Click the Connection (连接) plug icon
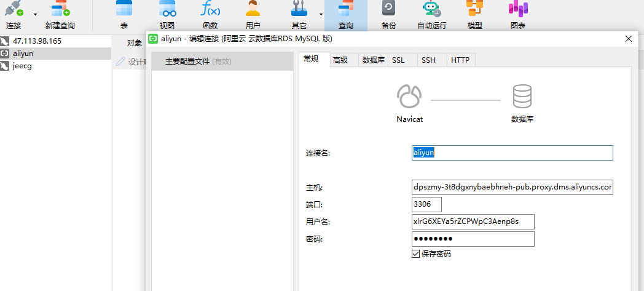The width and height of the screenshot is (644, 291). [14, 8]
